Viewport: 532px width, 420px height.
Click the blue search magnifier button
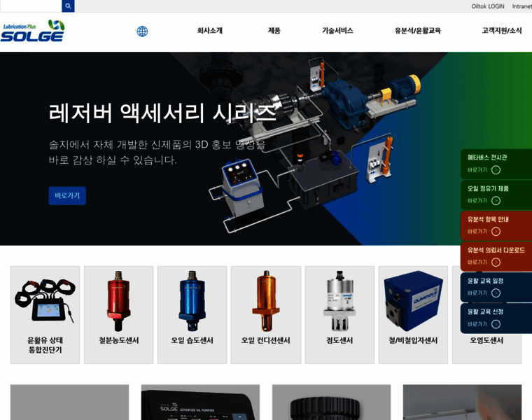pos(68,6)
